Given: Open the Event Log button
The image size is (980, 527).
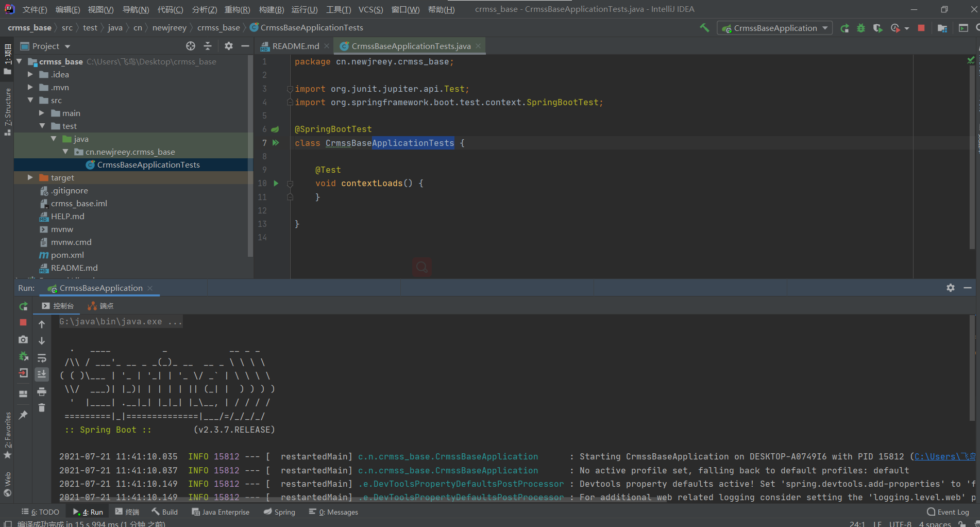Looking at the screenshot, I should coord(948,512).
